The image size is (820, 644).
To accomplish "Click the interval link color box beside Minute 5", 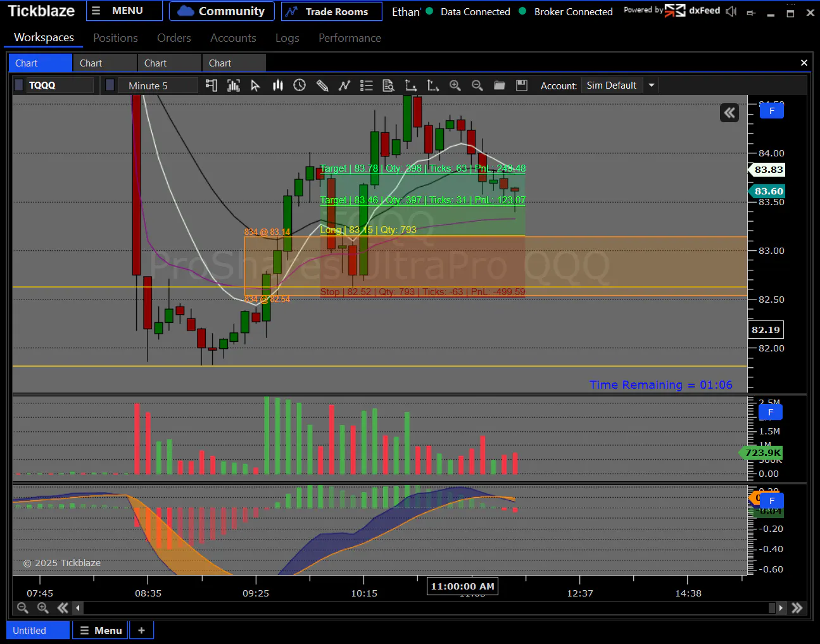I will (x=110, y=85).
